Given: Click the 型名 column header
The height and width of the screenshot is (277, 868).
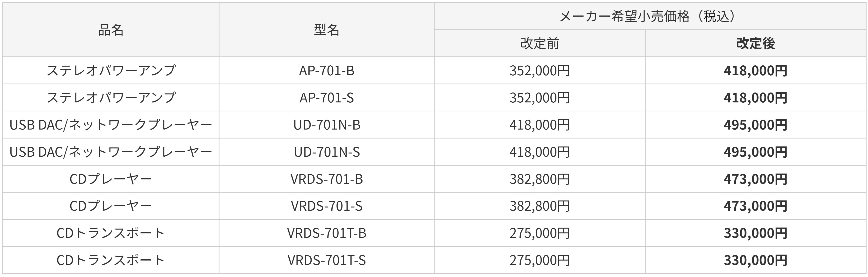Looking at the screenshot, I should pyautogui.click(x=327, y=30).
